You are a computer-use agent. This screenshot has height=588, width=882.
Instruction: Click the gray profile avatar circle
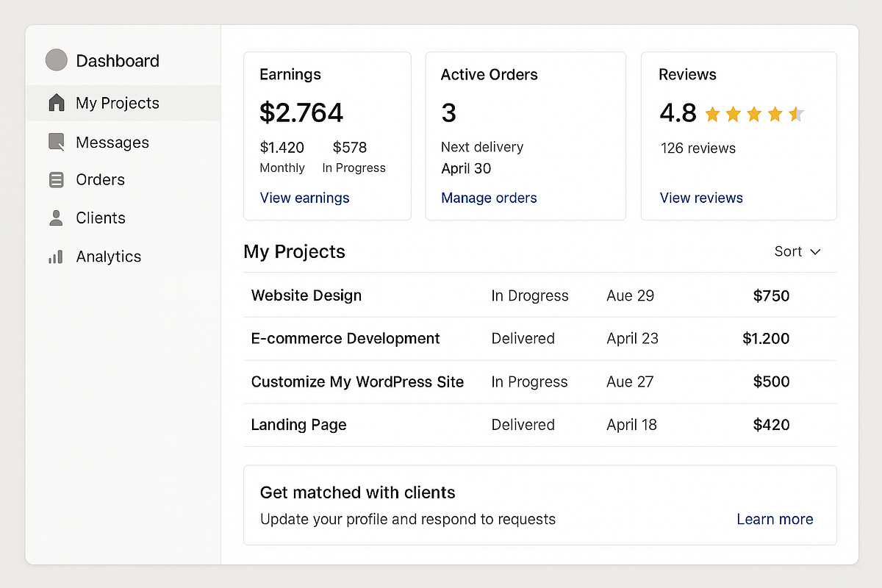(x=57, y=60)
